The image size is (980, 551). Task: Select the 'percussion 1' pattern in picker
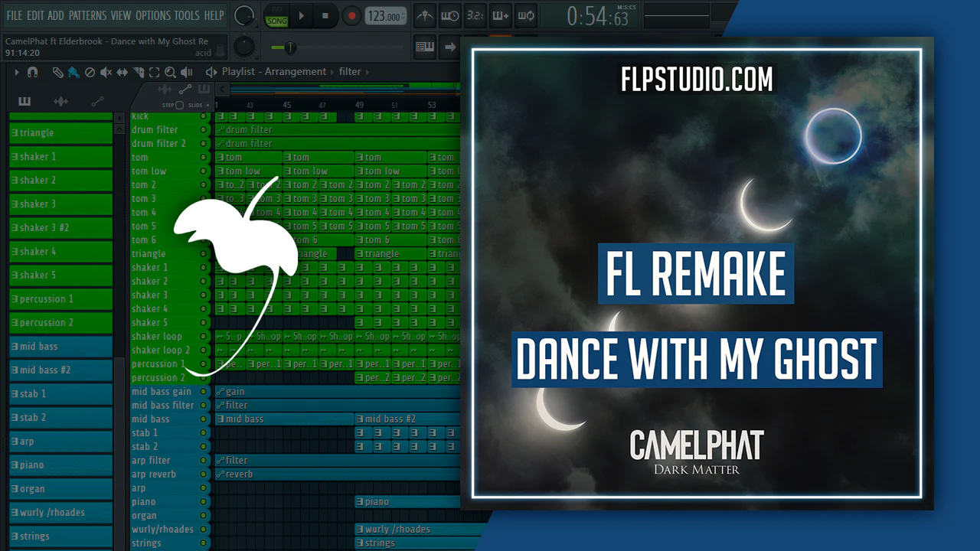[x=60, y=298]
